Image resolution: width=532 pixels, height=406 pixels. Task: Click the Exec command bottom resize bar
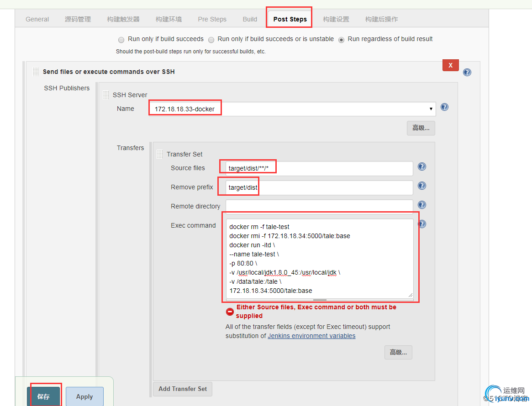tap(320, 300)
